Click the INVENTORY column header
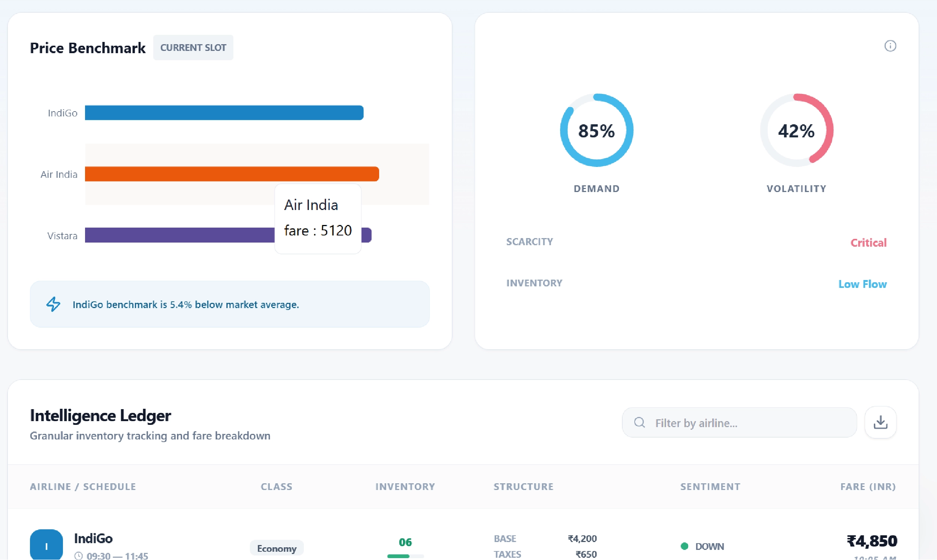 [x=405, y=486]
